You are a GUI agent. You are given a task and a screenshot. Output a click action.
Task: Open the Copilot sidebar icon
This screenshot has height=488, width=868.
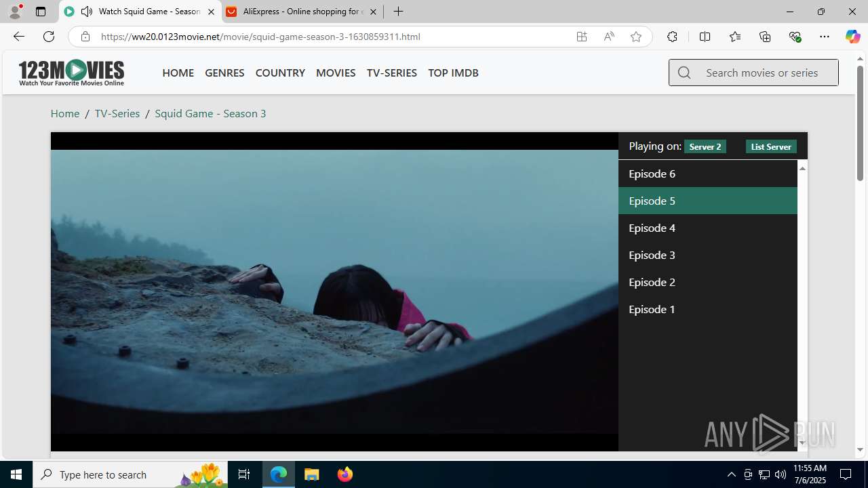(852, 37)
